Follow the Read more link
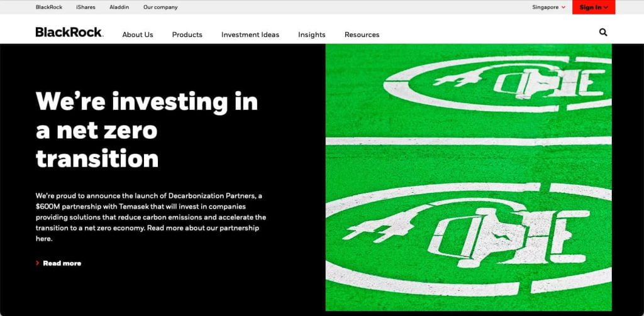 [62, 263]
